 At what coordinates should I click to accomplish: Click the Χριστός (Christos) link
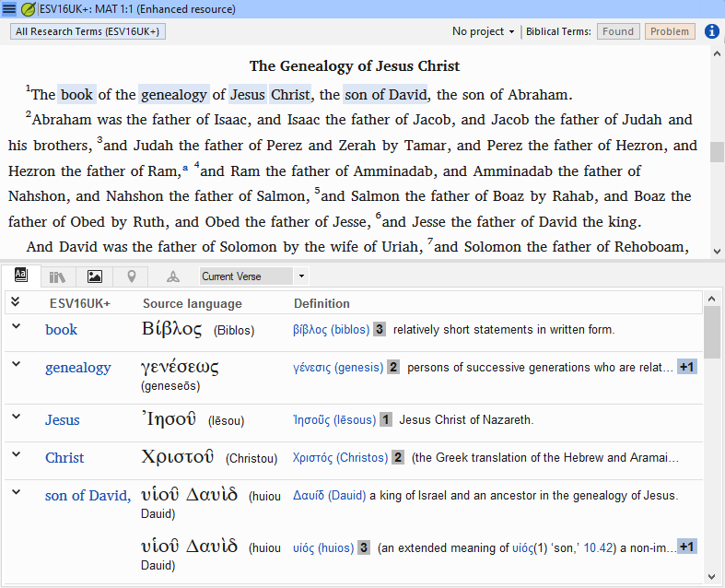[x=340, y=457]
